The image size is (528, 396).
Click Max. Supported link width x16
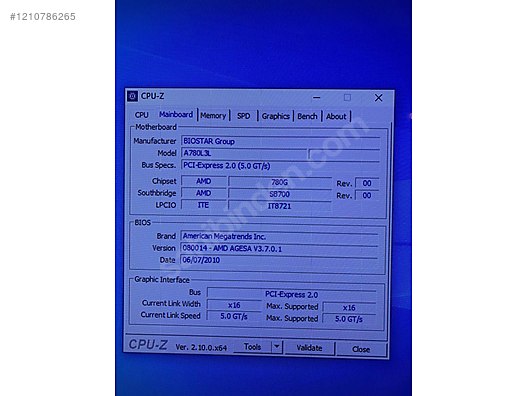click(349, 307)
